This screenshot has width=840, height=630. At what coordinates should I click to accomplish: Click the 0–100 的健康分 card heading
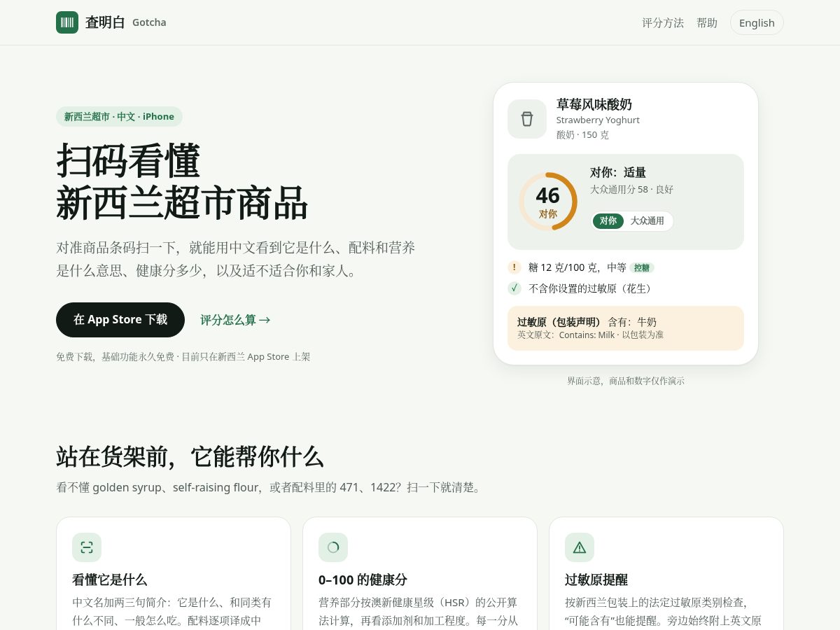click(363, 580)
